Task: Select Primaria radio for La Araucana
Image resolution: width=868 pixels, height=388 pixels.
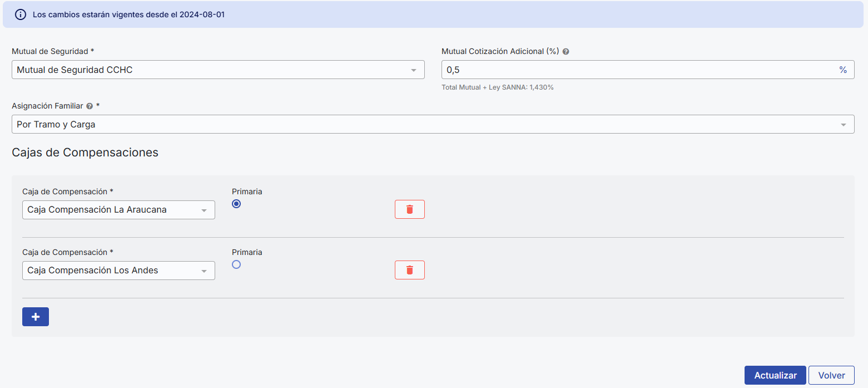Action: point(236,204)
